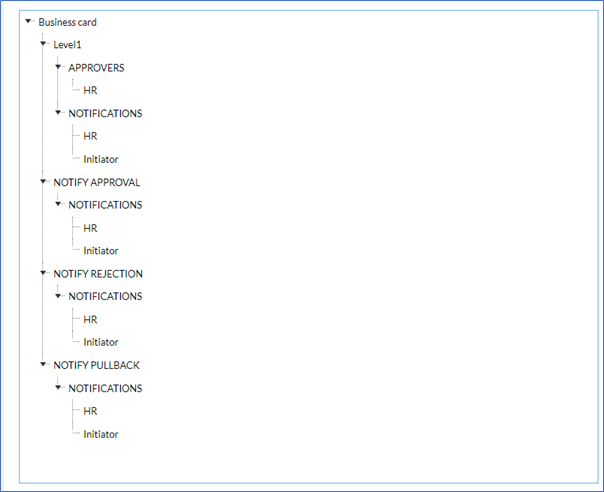Select HR under Level1 NOTIFICATIONS
The image size is (604, 492).
(x=90, y=136)
